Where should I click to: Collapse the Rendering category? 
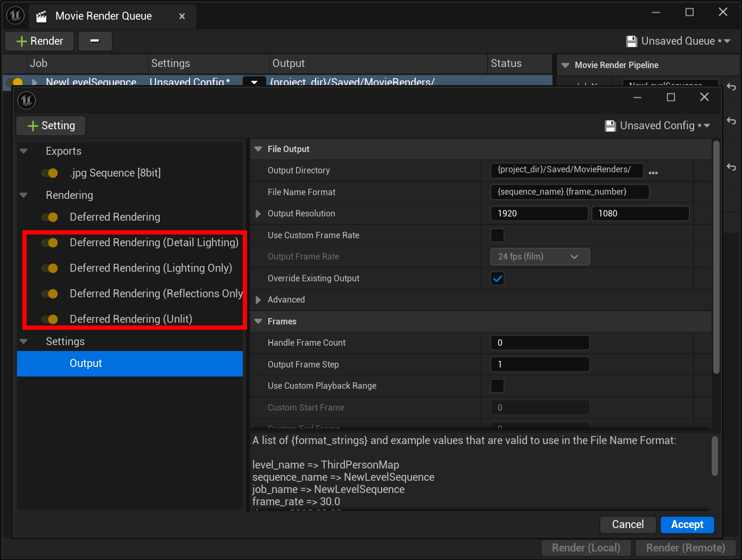click(23, 195)
